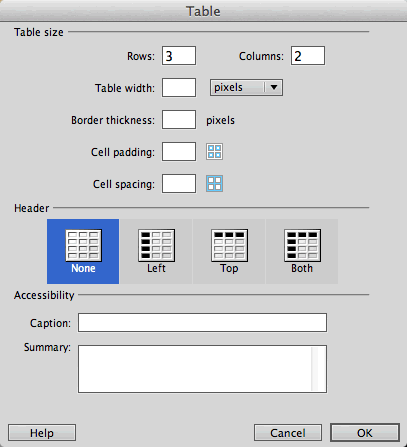Click the Cell padding input field

(179, 152)
